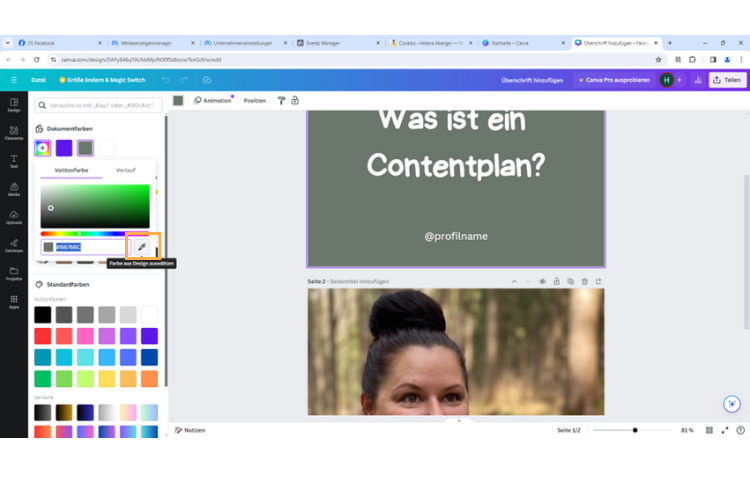The height and width of the screenshot is (500, 750).
Task: Select the Text sidebar tool
Action: pyautogui.click(x=14, y=161)
